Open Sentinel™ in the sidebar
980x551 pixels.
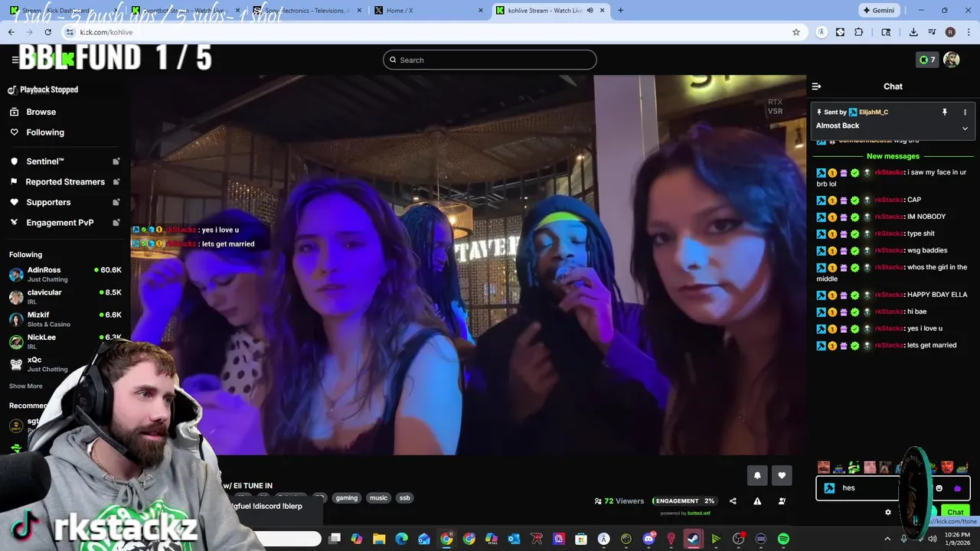(45, 161)
